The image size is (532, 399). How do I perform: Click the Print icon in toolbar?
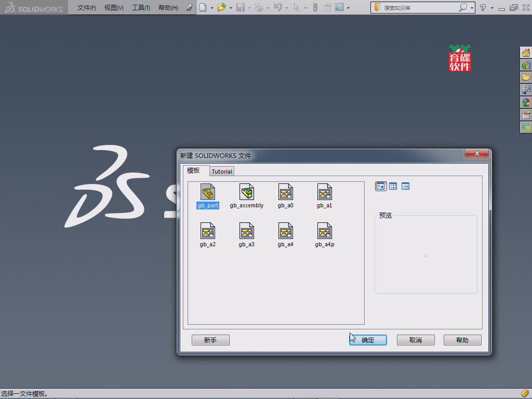tap(259, 7)
